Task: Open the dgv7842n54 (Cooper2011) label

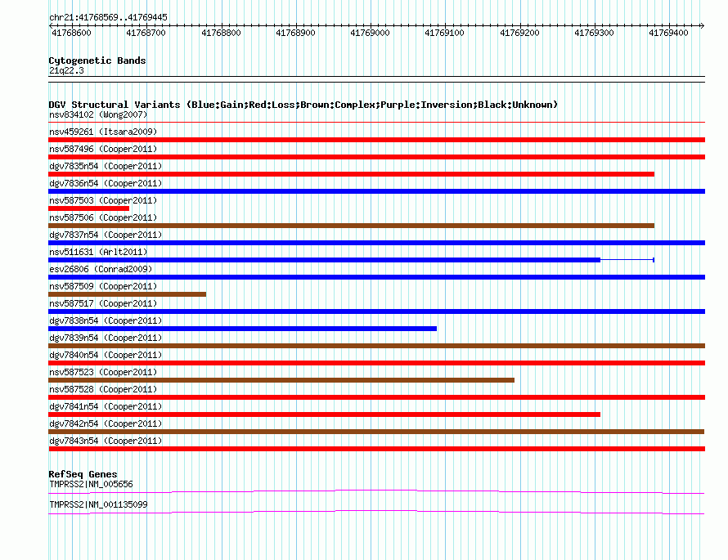Action: click(x=106, y=423)
